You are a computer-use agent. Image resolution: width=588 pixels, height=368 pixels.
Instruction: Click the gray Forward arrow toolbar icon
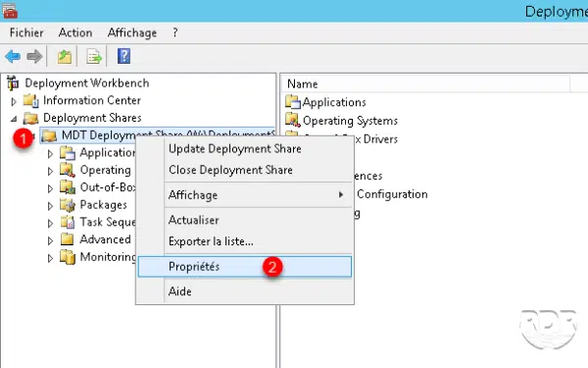pyautogui.click(x=34, y=57)
